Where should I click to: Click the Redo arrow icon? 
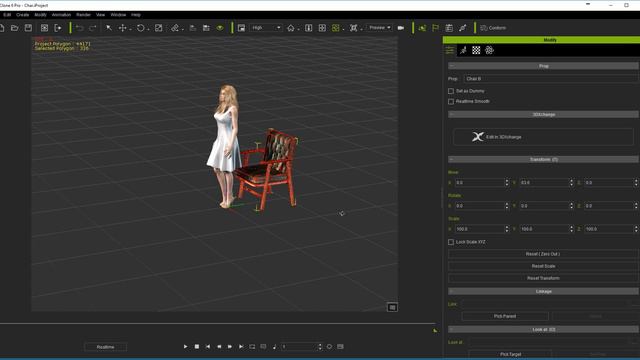tap(93, 28)
